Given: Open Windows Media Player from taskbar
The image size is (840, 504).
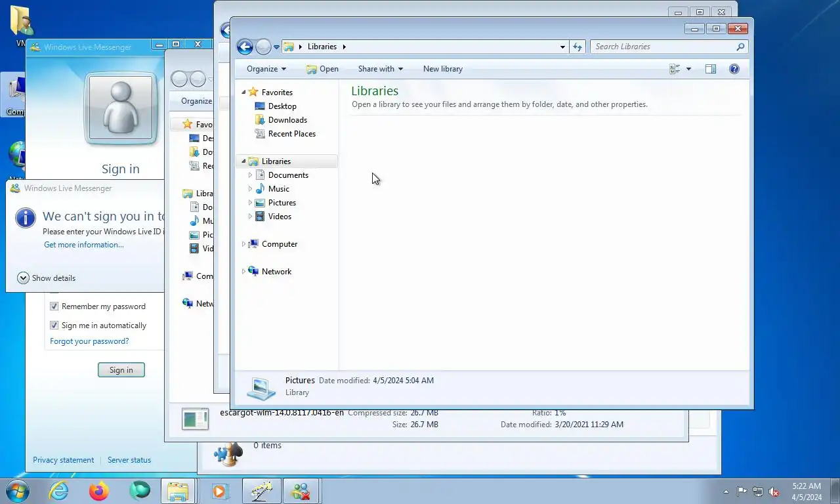Looking at the screenshot, I should [x=220, y=491].
